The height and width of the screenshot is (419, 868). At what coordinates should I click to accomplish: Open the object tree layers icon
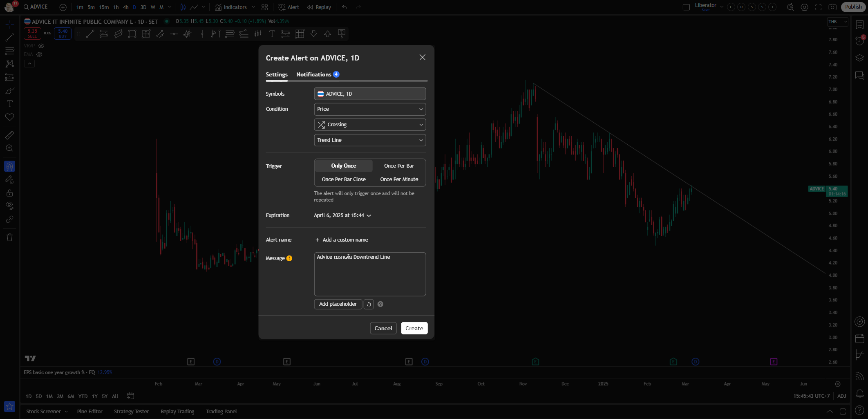[x=860, y=58]
